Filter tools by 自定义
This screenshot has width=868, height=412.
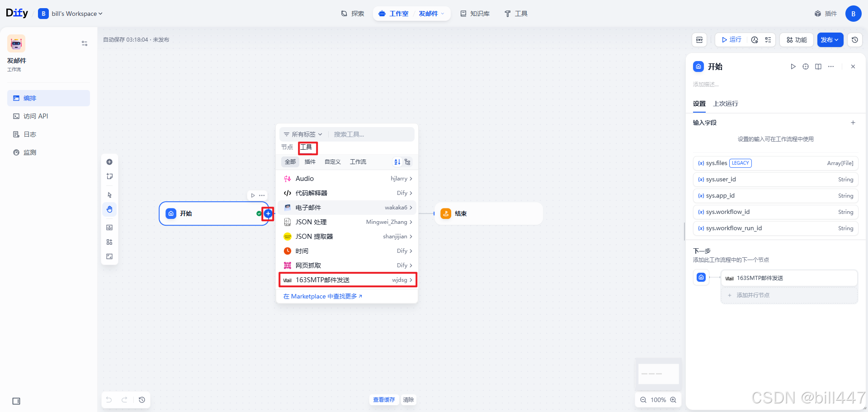tap(333, 162)
